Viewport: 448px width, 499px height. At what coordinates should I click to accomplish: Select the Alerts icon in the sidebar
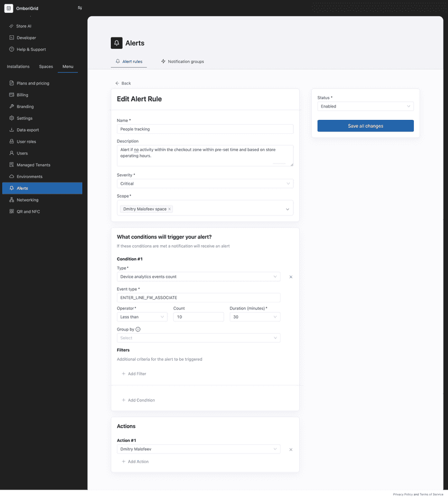click(12, 188)
